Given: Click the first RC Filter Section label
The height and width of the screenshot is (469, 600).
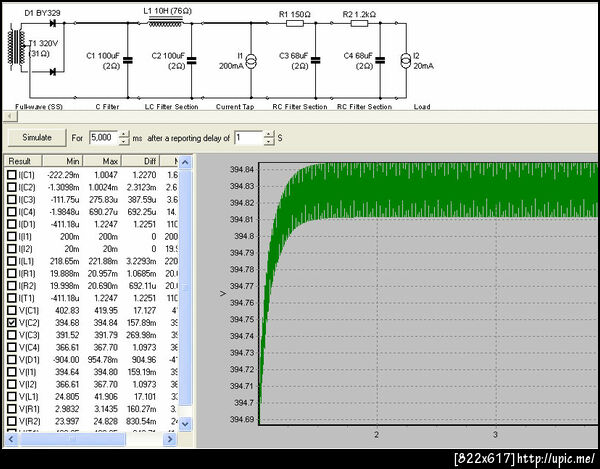Looking at the screenshot, I should [300, 107].
